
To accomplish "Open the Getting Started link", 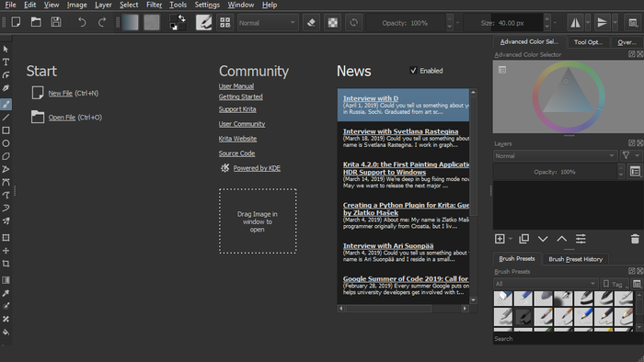I will coord(241,96).
